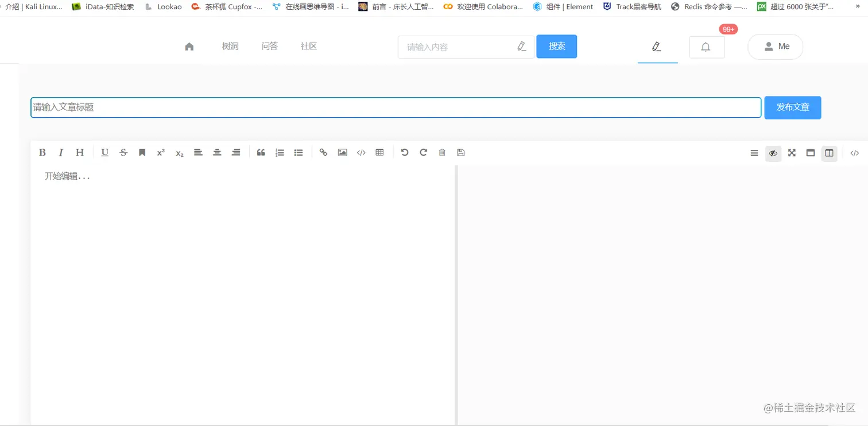This screenshot has height=426, width=868.
Task: Open the 社区 nav item
Action: 309,47
